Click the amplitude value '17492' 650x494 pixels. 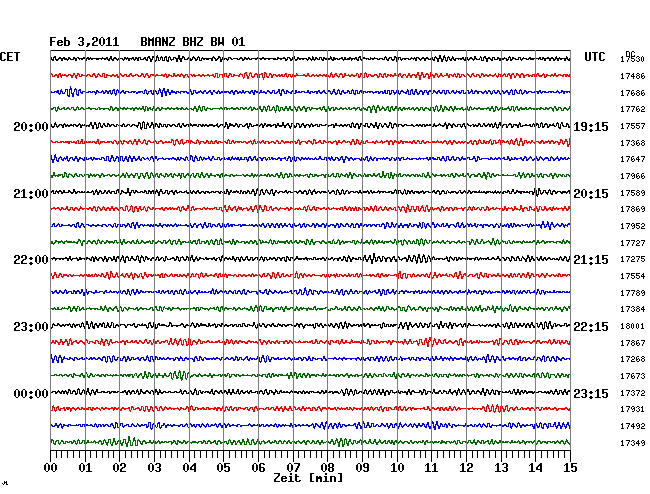(633, 426)
